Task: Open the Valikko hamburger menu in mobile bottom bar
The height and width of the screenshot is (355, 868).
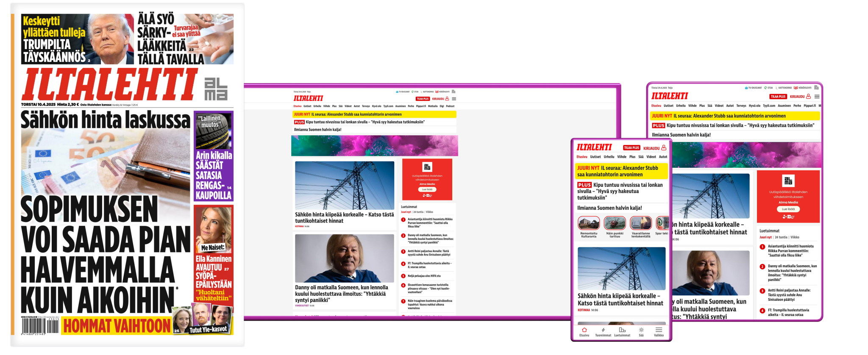Action: pos(659,331)
